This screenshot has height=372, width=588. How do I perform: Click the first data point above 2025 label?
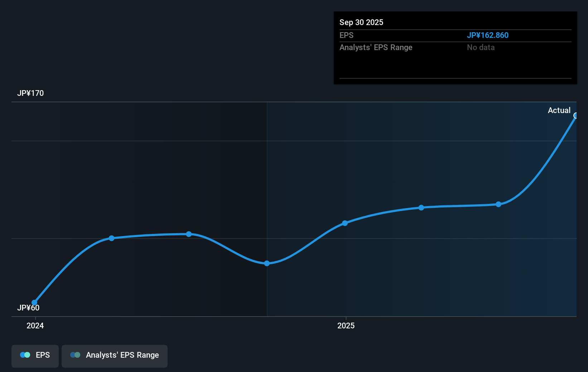tap(345, 223)
